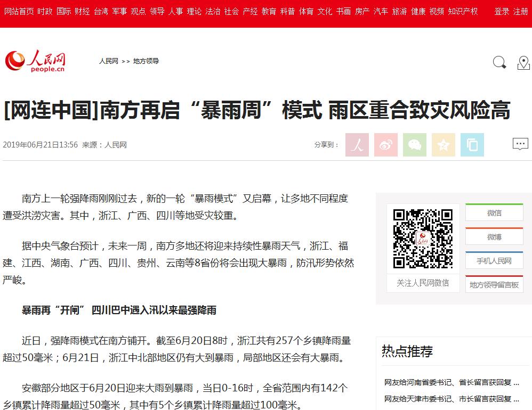Open the comments speech bubble icon
Screen dimensions: 532x410
[520, 144]
